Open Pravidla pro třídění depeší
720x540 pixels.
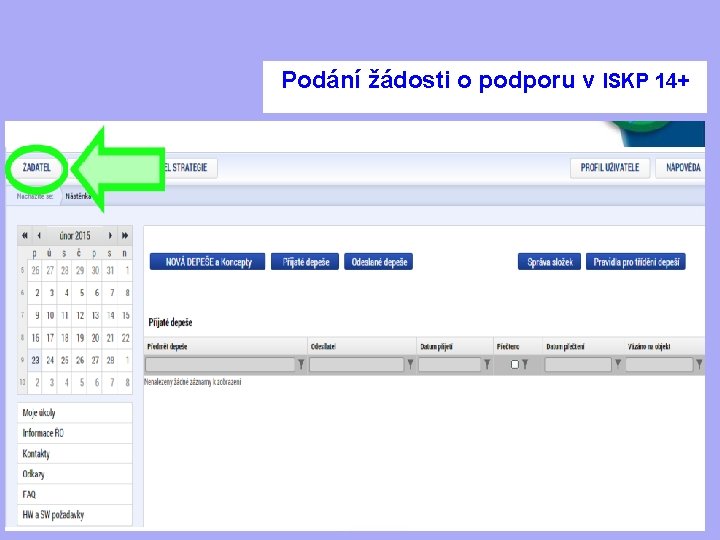point(636,262)
